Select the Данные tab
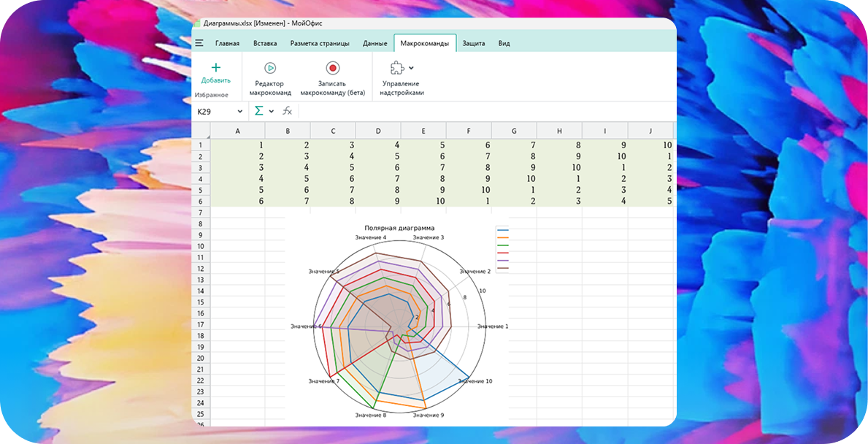 (x=375, y=43)
